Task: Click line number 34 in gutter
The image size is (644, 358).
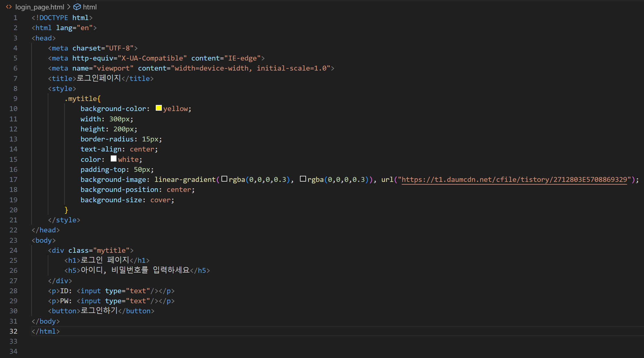Action: [x=13, y=351]
